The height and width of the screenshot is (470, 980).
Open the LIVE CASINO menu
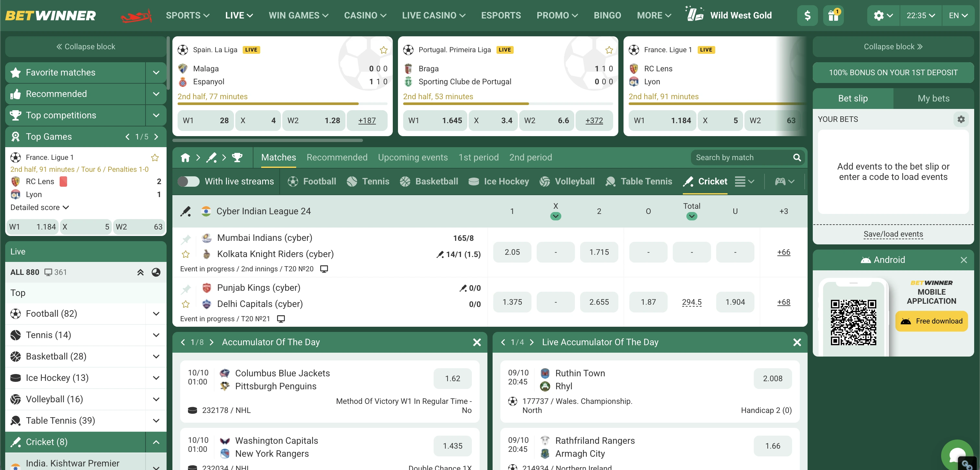pyautogui.click(x=434, y=16)
